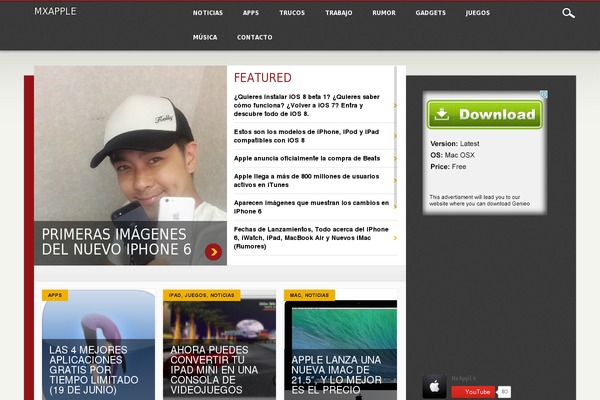Image resolution: width=600 pixels, height=400 pixels.
Task: Open the search magnifier icon in header
Action: 568,13
